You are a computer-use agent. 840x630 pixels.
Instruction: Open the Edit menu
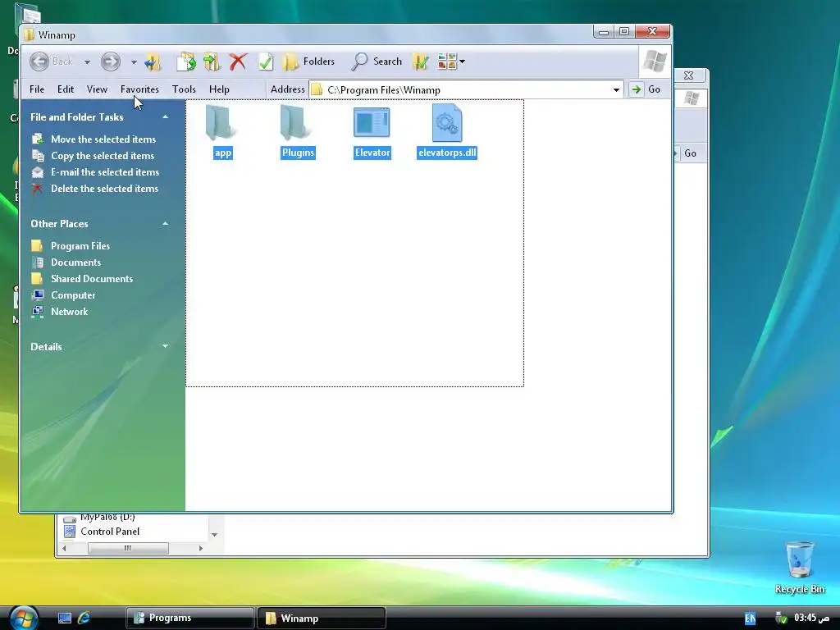66,89
